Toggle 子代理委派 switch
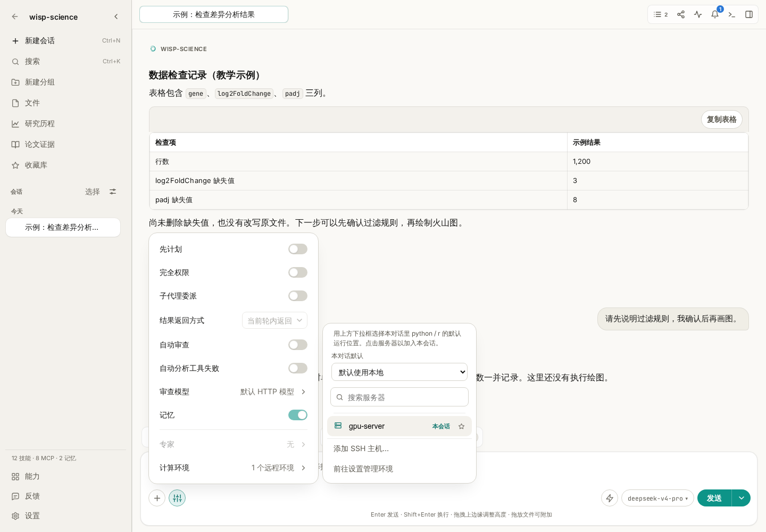 [x=298, y=296]
